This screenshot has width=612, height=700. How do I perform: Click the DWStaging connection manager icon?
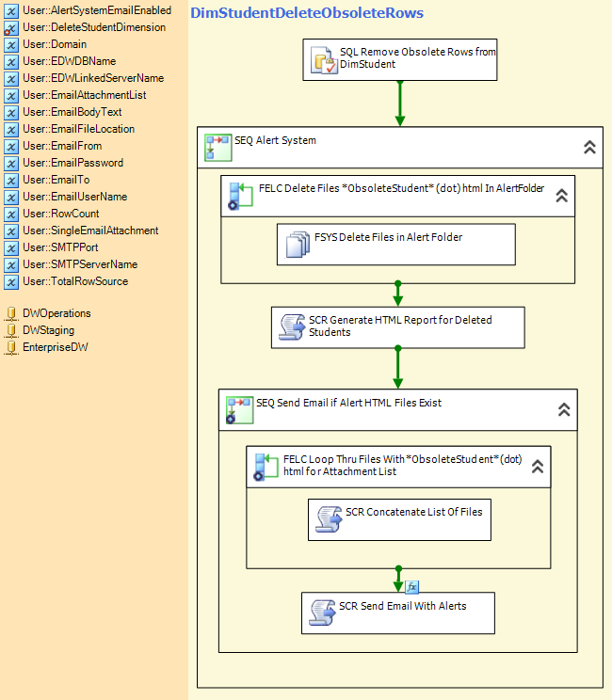pyautogui.click(x=11, y=331)
